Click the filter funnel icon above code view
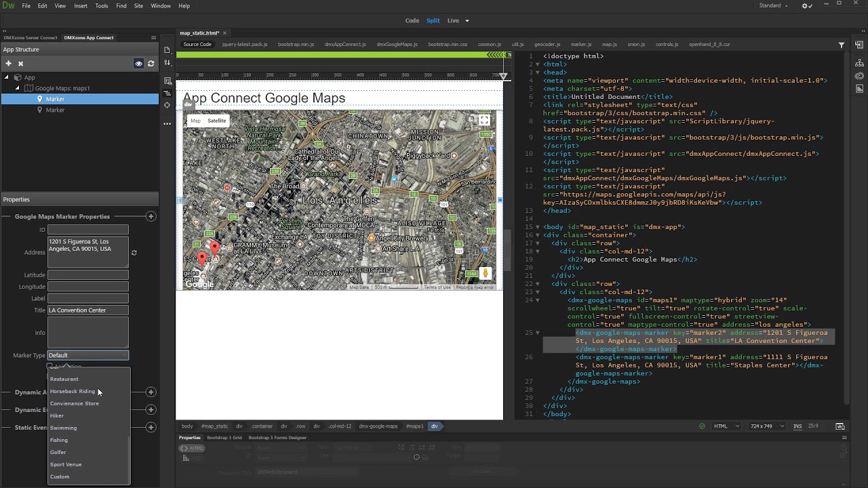868x488 pixels. pyautogui.click(x=842, y=45)
